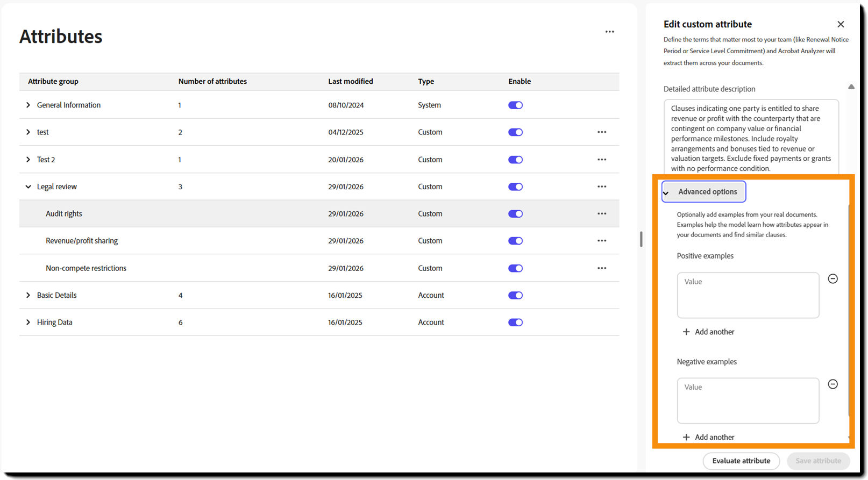The width and height of the screenshot is (868, 480).
Task: Disable the Audit rights attribute
Action: (515, 214)
